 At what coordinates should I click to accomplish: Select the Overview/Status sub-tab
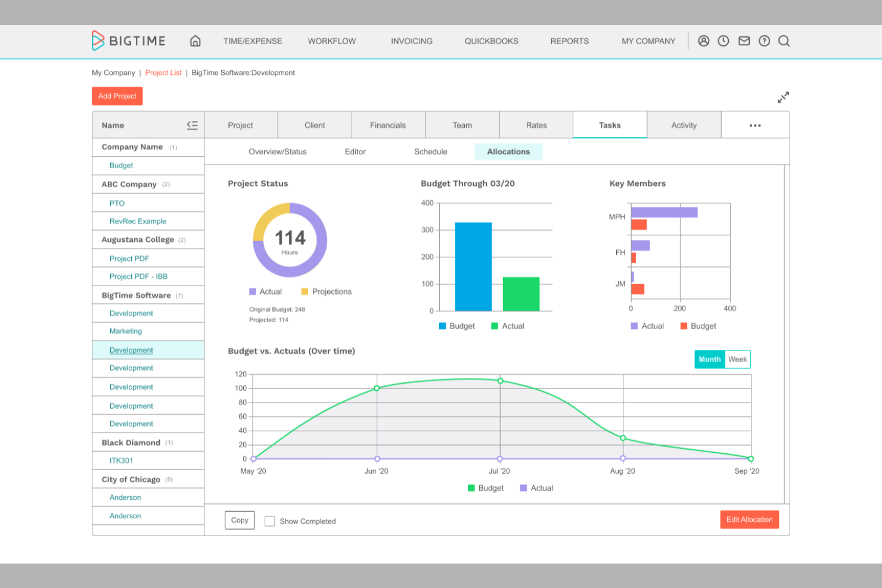pyautogui.click(x=278, y=152)
